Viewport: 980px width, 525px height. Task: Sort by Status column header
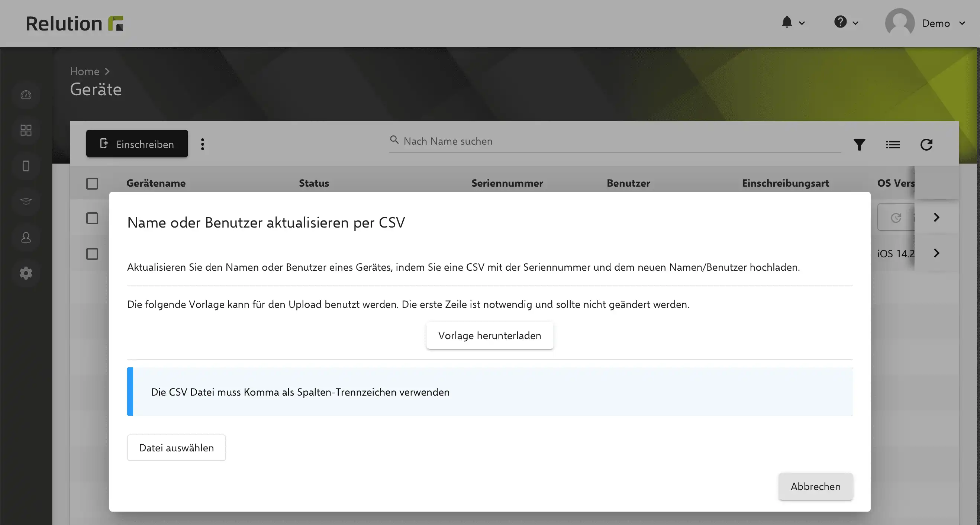(x=314, y=183)
